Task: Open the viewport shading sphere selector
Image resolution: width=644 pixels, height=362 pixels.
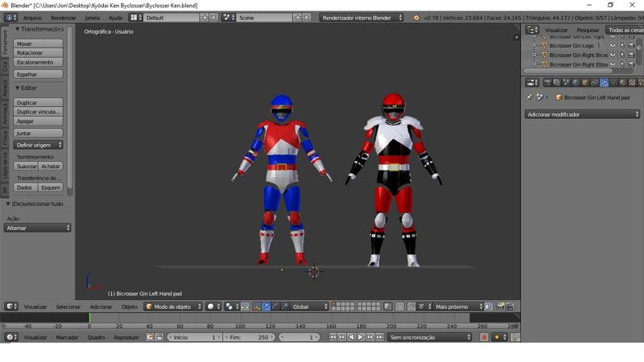Action: (x=213, y=306)
